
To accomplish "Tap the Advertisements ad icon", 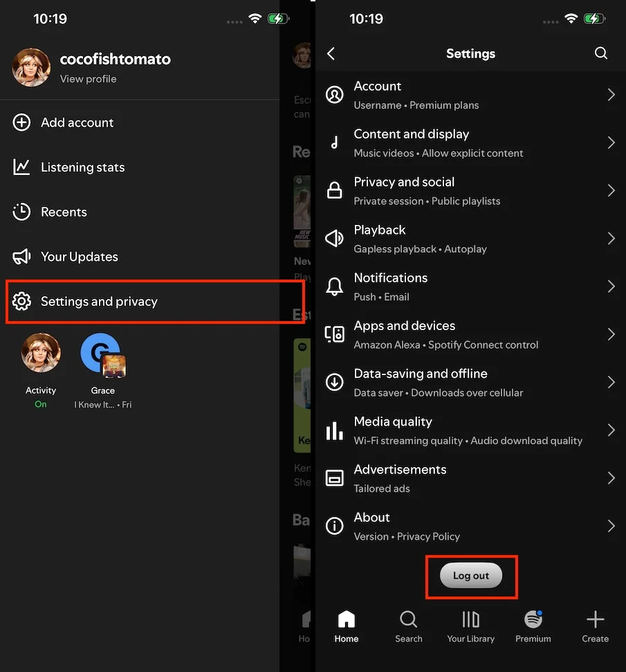I will point(334,478).
